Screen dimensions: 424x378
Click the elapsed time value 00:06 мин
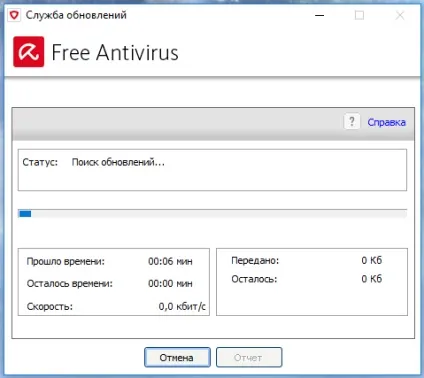pos(170,261)
